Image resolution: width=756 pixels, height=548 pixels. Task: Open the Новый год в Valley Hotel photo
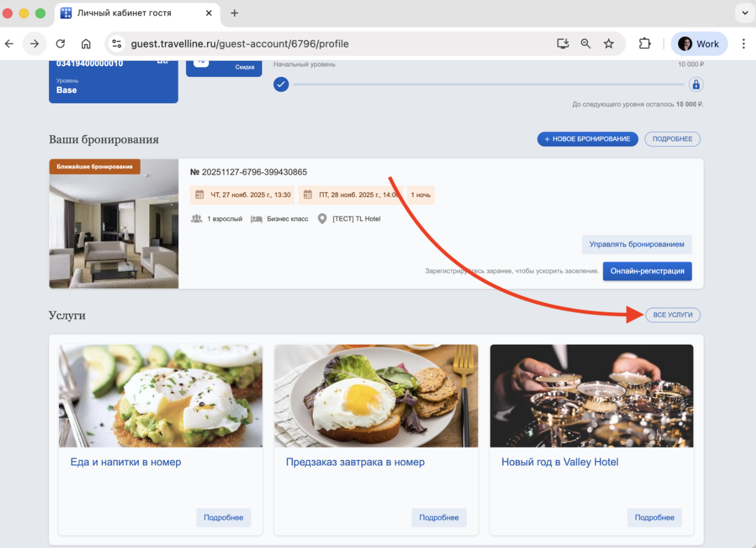point(592,396)
